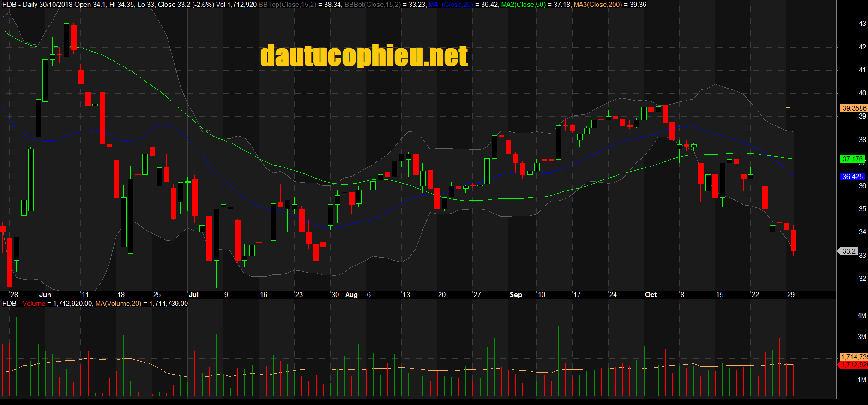Click the blue 36.425 price tag
The height and width of the screenshot is (405, 868).
(852, 177)
